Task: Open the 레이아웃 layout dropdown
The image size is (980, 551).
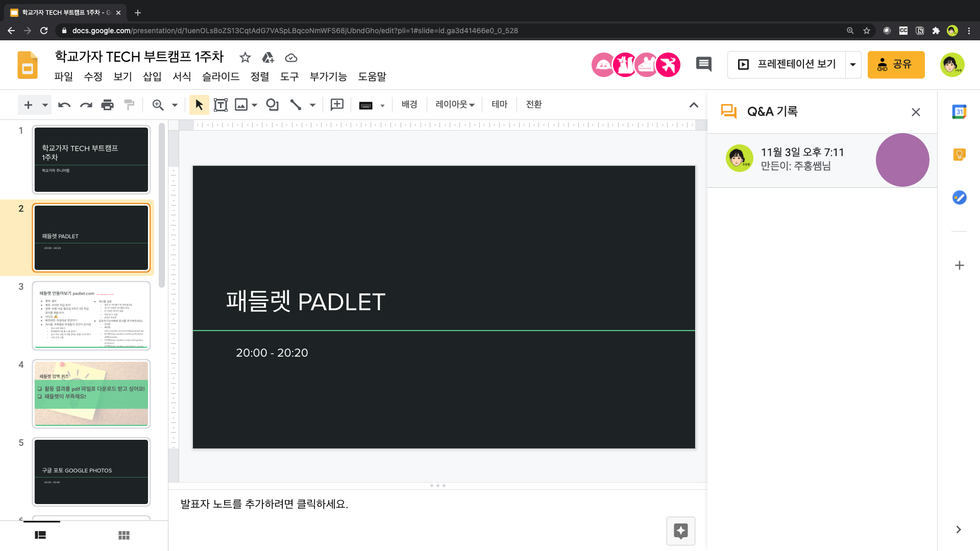Action: pyautogui.click(x=455, y=105)
